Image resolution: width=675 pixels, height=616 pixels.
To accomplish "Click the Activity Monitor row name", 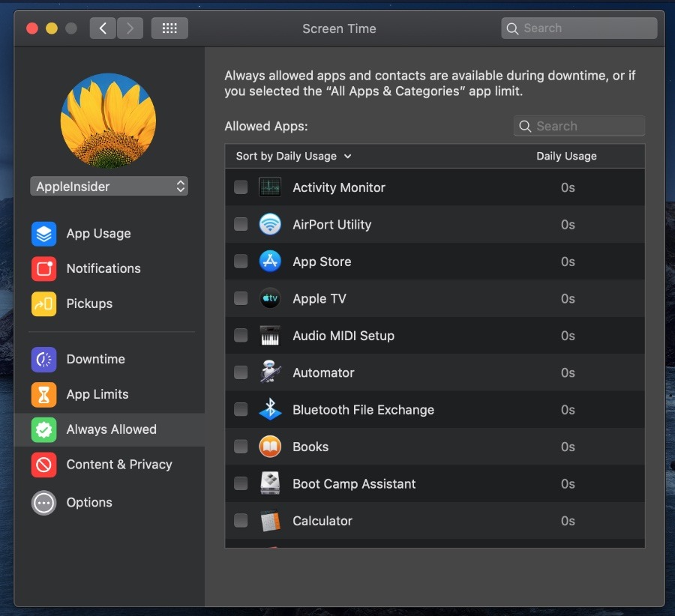I will (339, 187).
